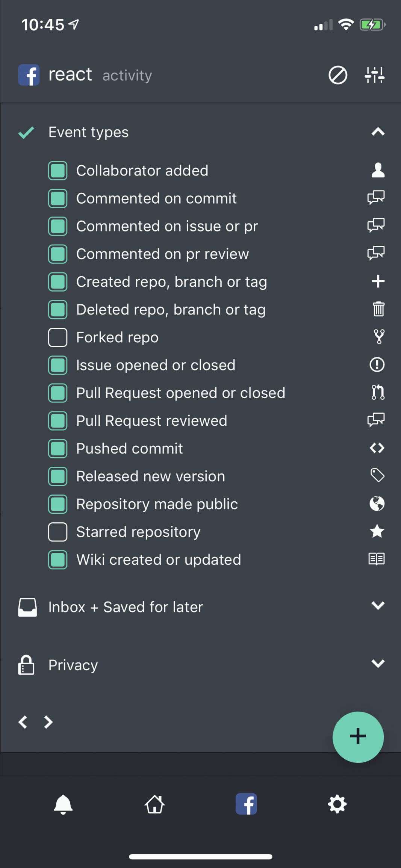Viewport: 401px width, 868px height.
Task: Collapse the Event types section
Action: pos(378,132)
